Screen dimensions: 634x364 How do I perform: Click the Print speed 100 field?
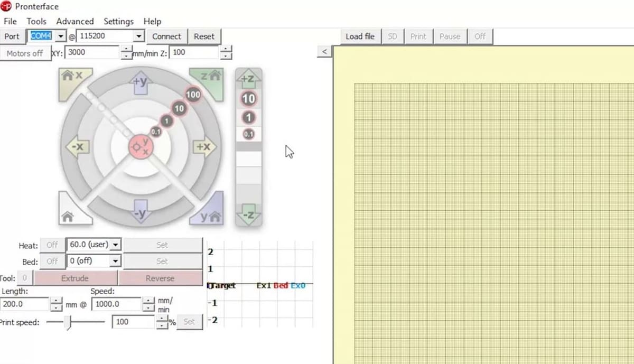[x=134, y=322]
